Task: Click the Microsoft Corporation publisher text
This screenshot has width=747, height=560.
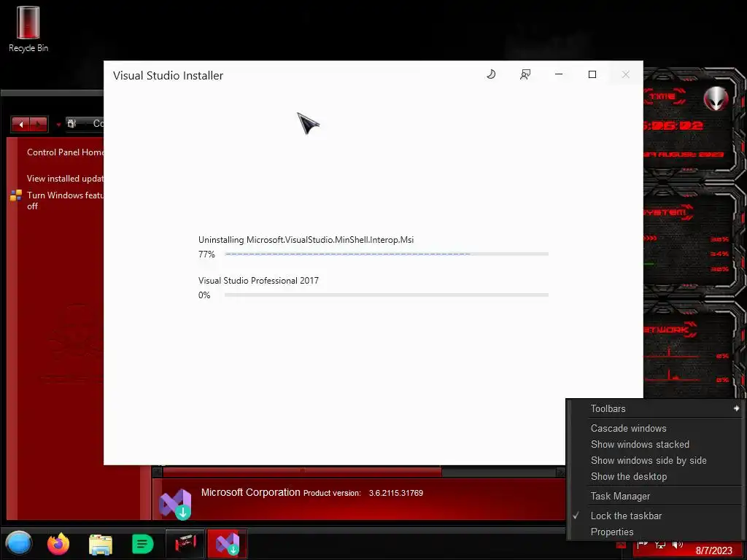Action: [x=251, y=492]
